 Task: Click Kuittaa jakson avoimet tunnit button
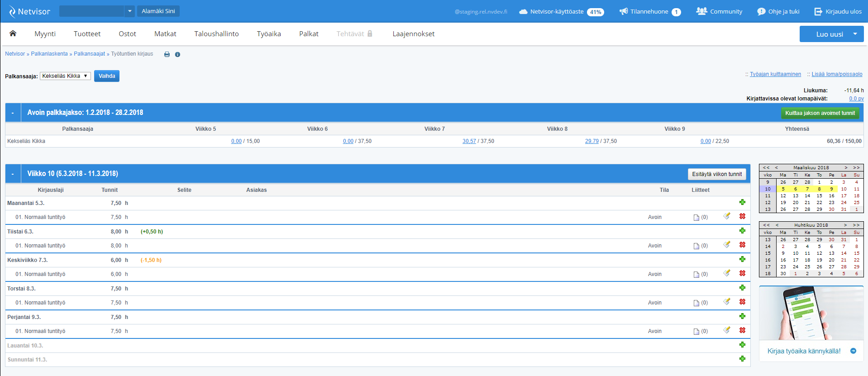[x=820, y=113]
